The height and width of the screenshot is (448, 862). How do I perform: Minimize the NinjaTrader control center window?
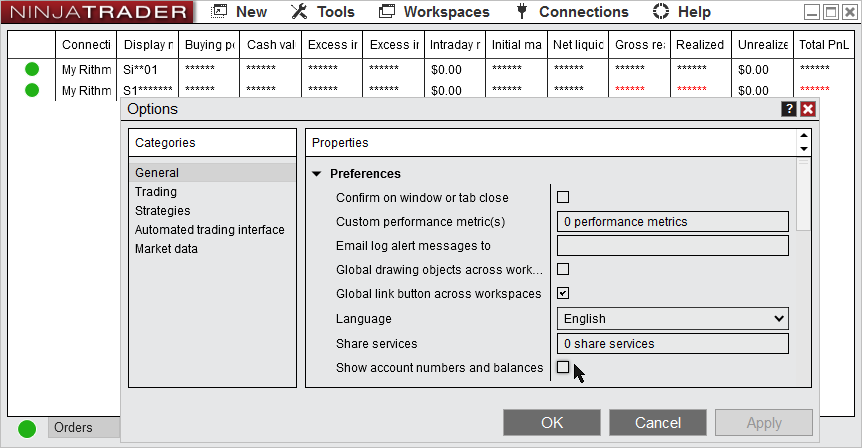tap(812, 12)
